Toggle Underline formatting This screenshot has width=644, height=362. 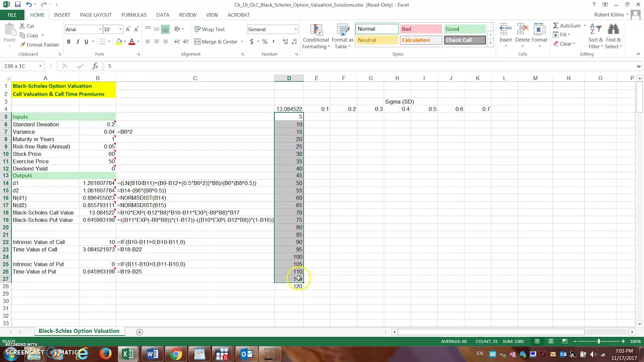86,42
